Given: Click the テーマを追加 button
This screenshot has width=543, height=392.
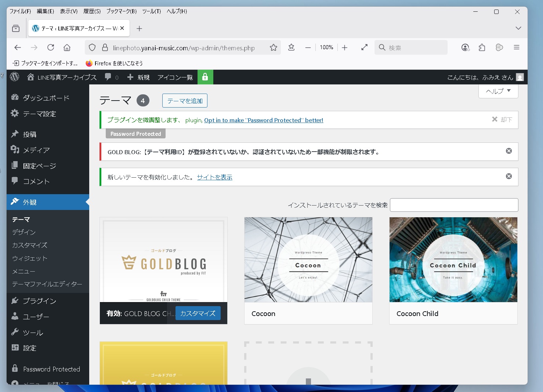Looking at the screenshot, I should click(x=185, y=101).
